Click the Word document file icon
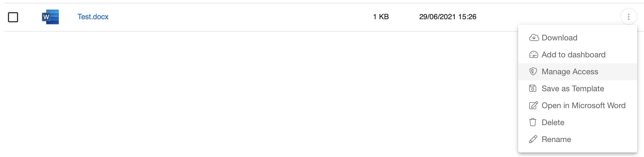 (50, 17)
